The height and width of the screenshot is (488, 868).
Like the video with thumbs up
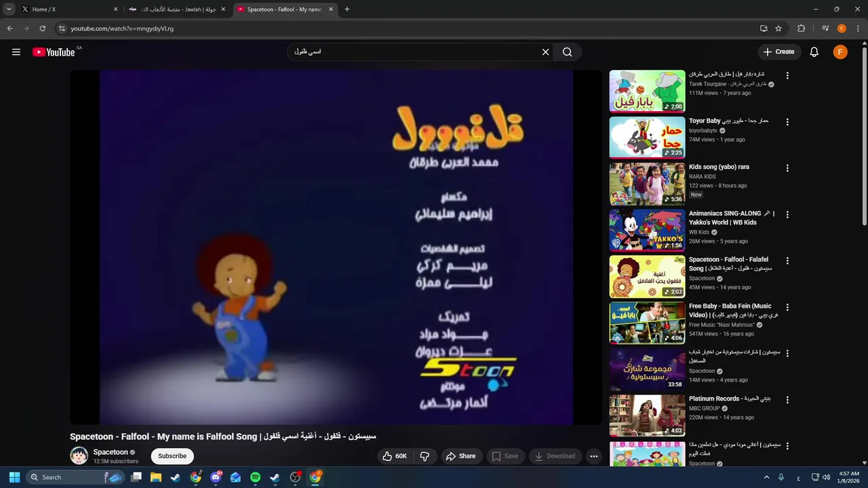(395, 456)
